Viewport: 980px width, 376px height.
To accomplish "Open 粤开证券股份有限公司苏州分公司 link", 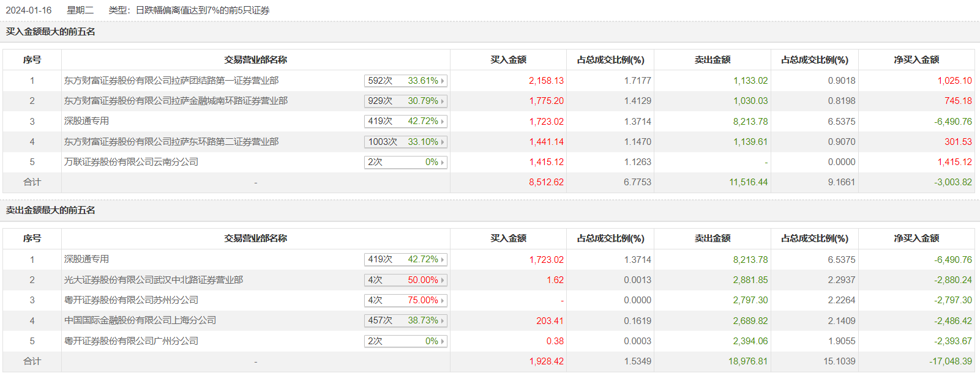I will pyautogui.click(x=131, y=300).
